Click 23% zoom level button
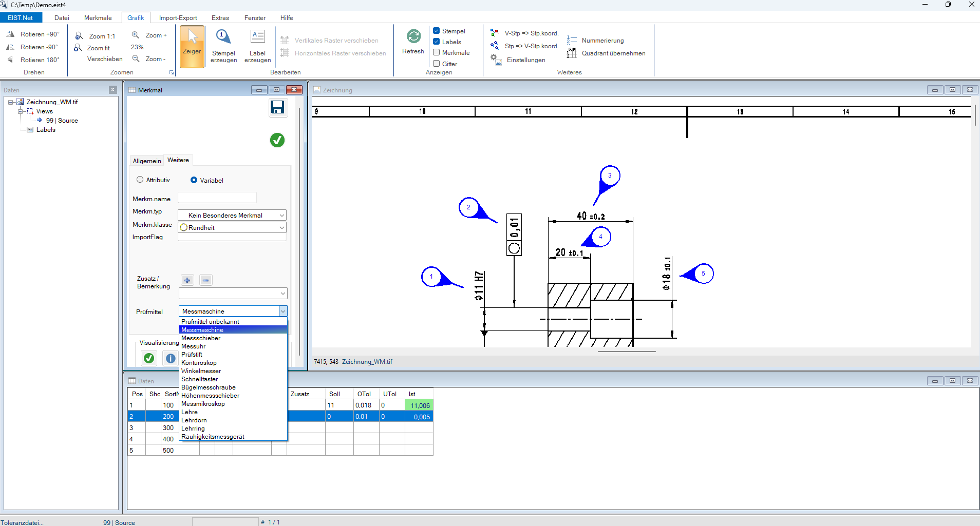Viewport: 980px width, 526px height. [137, 47]
